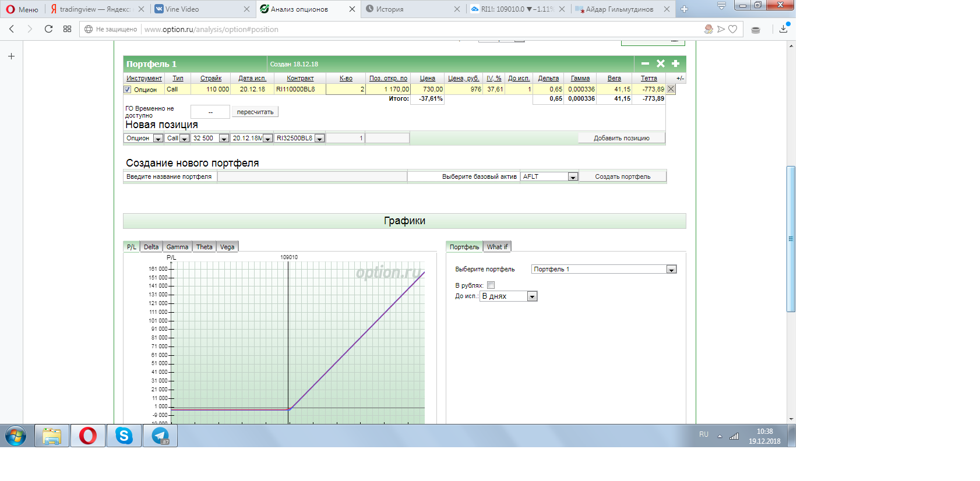Open Telegram from the taskbar
This screenshot has width=980, height=481.
pyautogui.click(x=160, y=436)
